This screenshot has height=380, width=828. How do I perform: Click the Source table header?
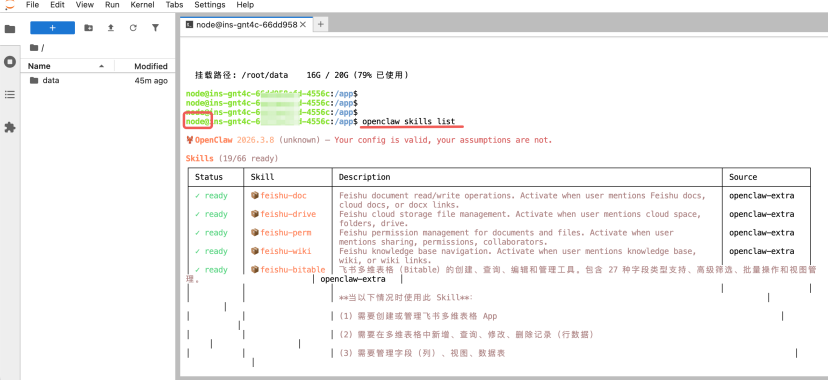pos(743,177)
